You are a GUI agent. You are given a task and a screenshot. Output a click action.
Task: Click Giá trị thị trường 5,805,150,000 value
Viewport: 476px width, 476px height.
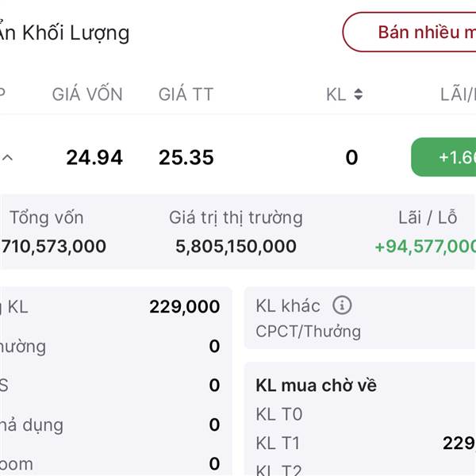[x=236, y=246]
